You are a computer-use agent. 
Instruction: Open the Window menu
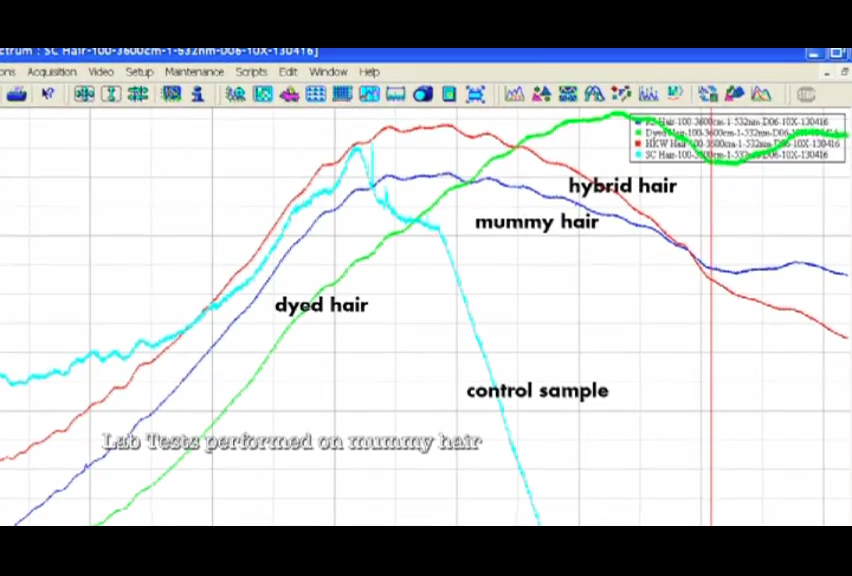click(x=328, y=72)
